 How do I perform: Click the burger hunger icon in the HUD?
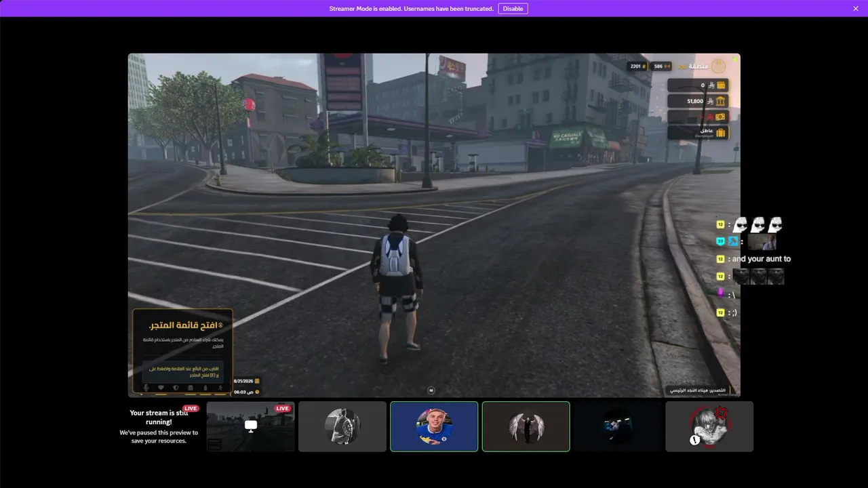191,388
